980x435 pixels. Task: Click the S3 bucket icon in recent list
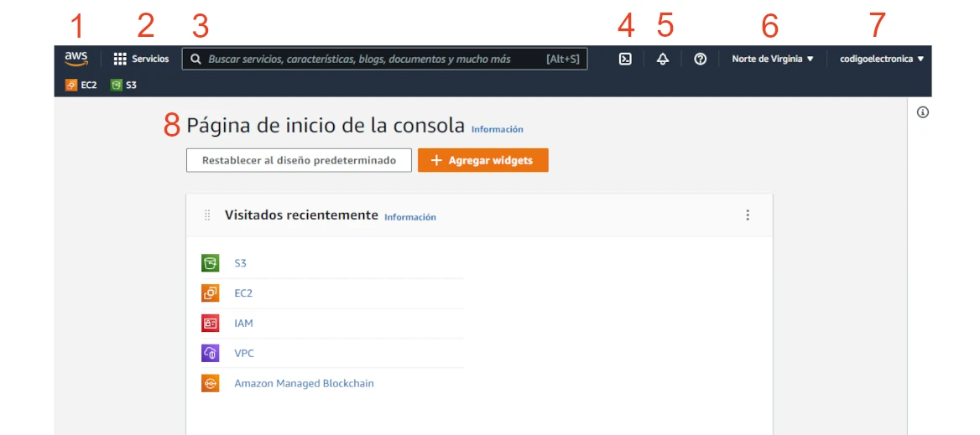click(210, 263)
